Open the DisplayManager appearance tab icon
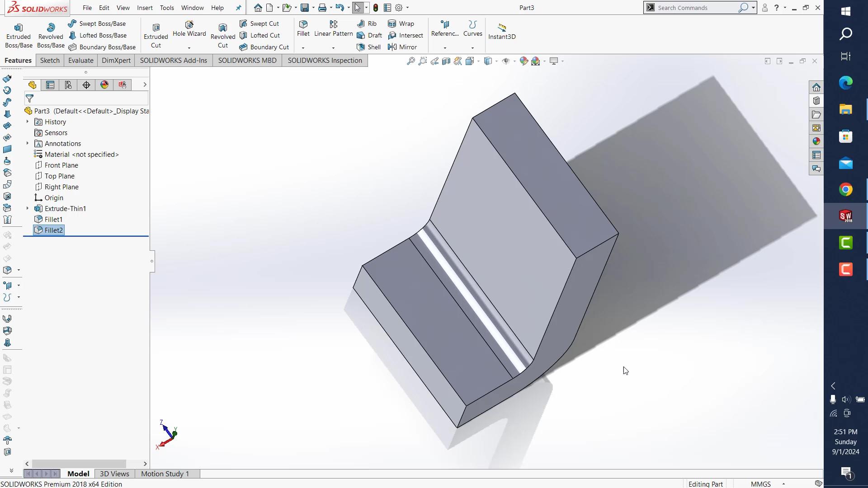Screen dimensions: 868x488 click(x=104, y=85)
